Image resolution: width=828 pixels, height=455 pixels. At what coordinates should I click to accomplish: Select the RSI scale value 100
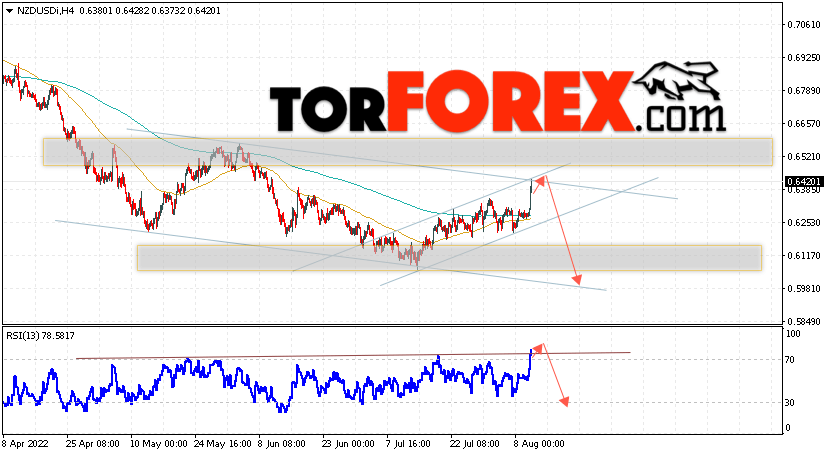(793, 334)
